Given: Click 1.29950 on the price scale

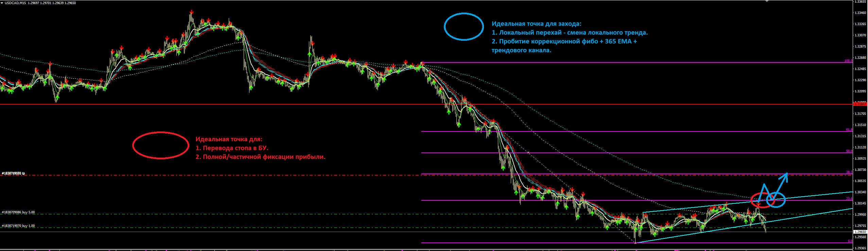Looking at the screenshot, I should [860, 215].
